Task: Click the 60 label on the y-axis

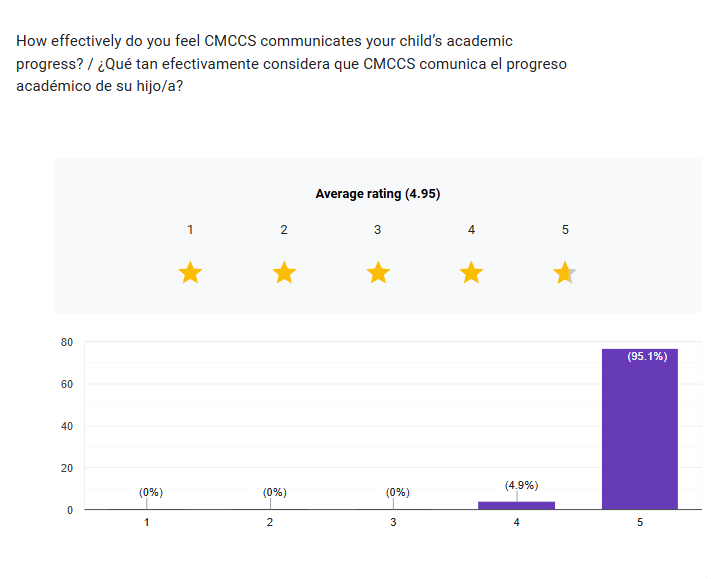Action: click(x=67, y=384)
